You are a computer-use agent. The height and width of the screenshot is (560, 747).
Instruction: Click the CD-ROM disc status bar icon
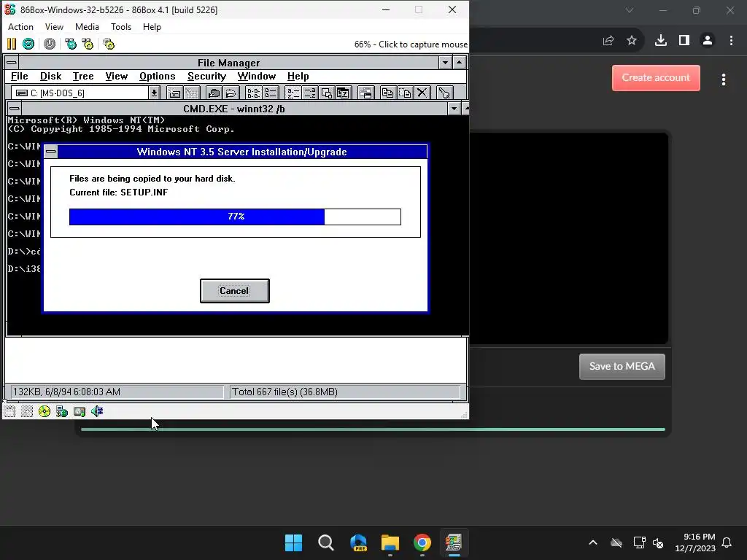click(x=44, y=411)
